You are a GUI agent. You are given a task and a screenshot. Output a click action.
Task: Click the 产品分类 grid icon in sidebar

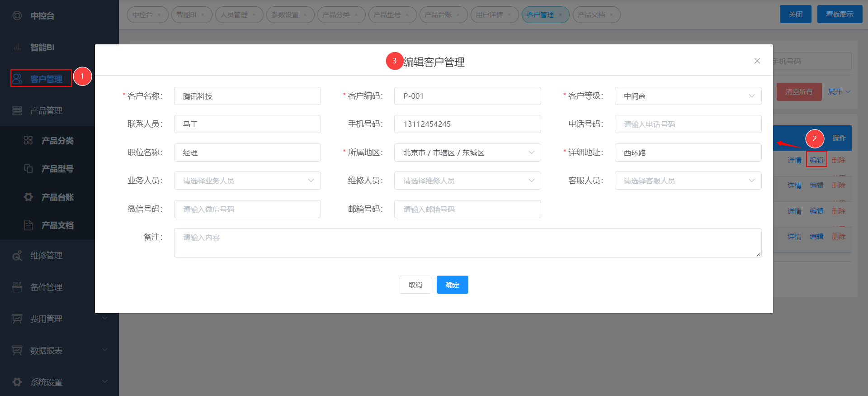28,141
